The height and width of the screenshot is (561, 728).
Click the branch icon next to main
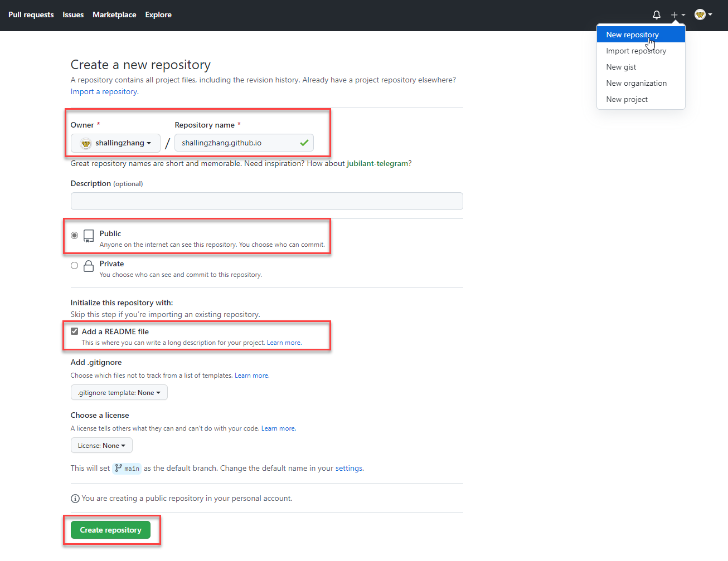[118, 469]
